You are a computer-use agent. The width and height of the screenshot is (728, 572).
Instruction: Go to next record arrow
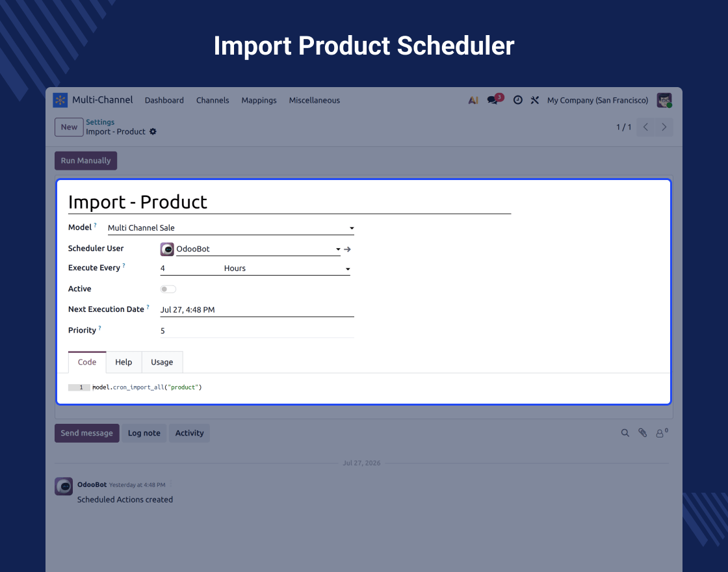[x=664, y=127]
